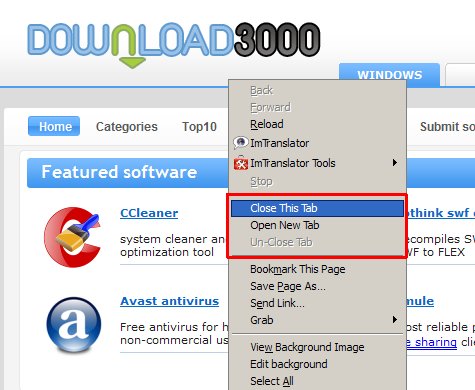Open the CCleaner program icon
Screen dimensions: 475x390
click(x=73, y=237)
